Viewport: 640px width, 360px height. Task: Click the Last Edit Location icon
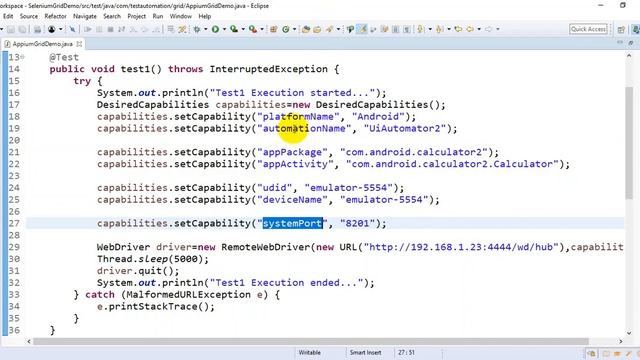tap(458, 29)
